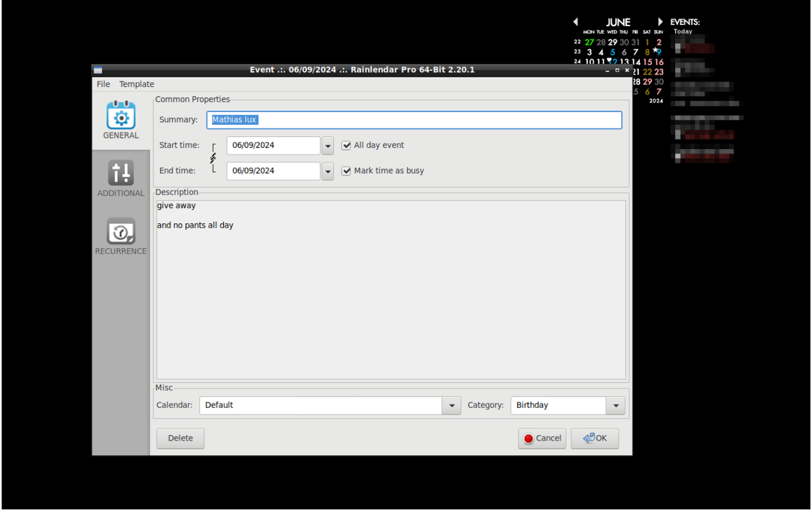
Task: Select day 3 in the calendar
Action: pos(590,52)
